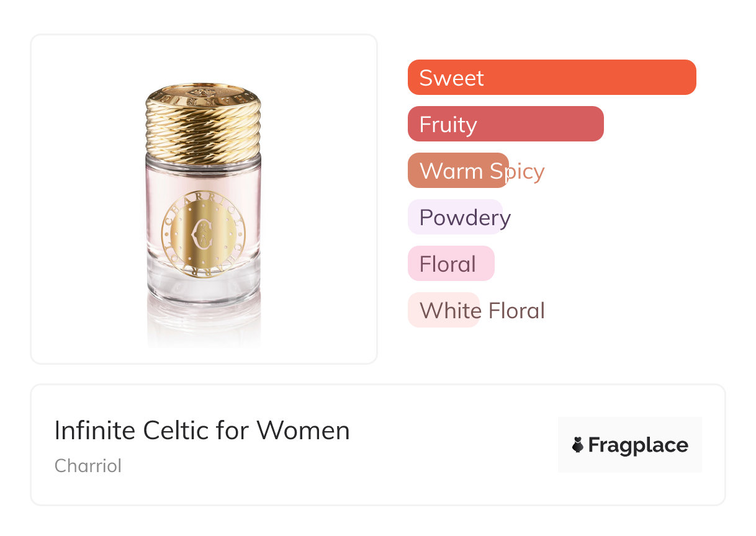Screen dimensions: 756x536
Task: Select the White Floral accord bar
Action: coord(443,310)
